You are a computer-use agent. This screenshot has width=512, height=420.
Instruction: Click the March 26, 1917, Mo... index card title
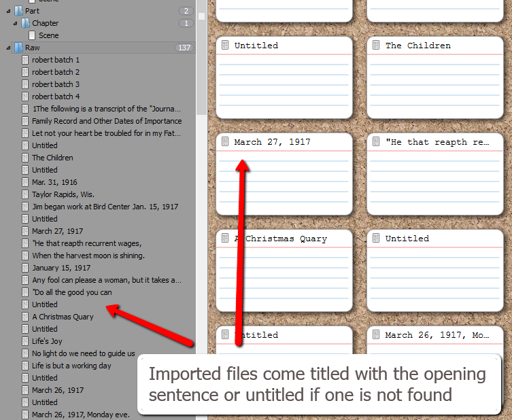tap(437, 335)
